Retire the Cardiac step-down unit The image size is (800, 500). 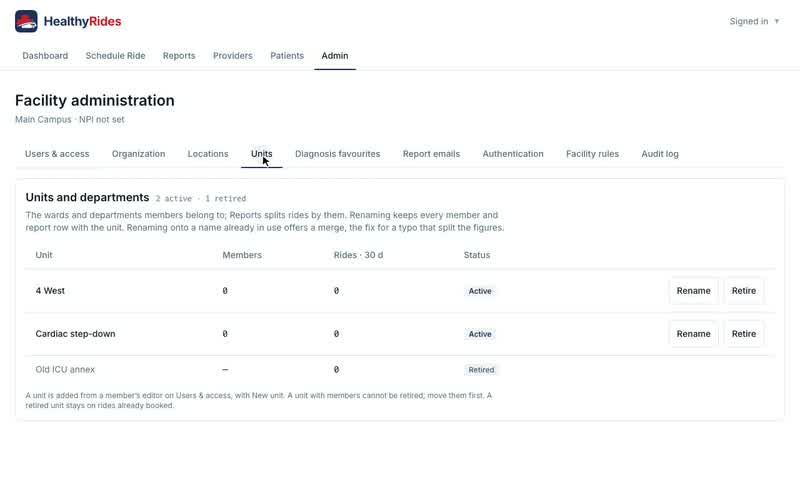[x=743, y=334]
